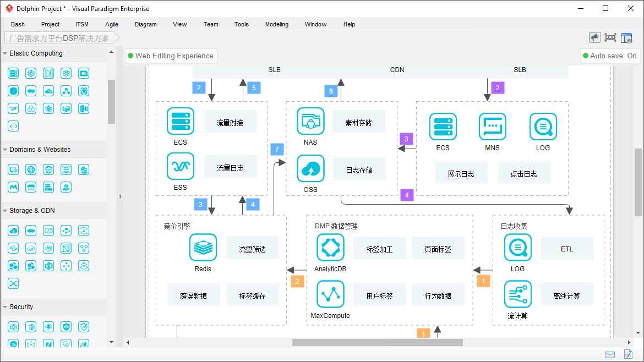Click the palette scroll up arrow
Image resolution: width=644 pixels, height=362 pixels.
point(111,52)
